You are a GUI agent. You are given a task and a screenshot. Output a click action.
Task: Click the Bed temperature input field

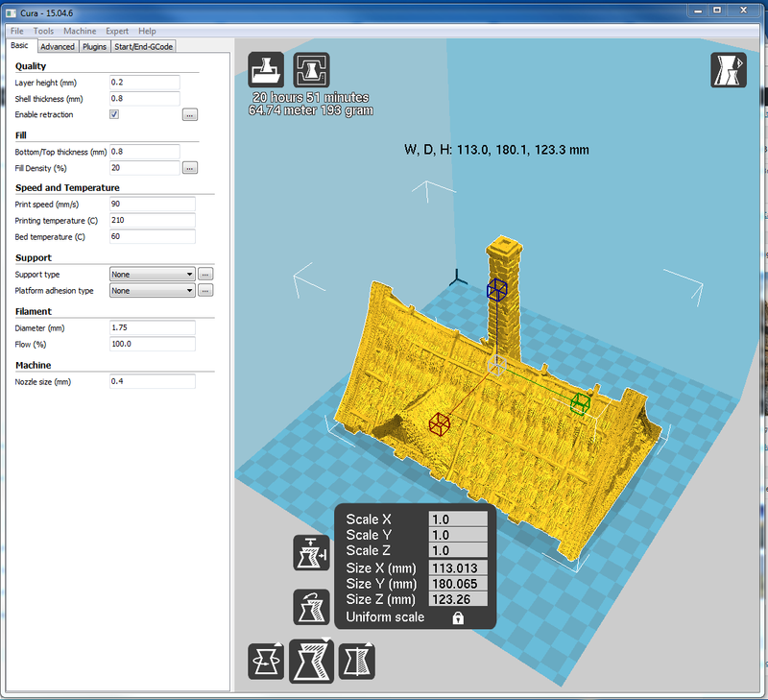(x=153, y=236)
